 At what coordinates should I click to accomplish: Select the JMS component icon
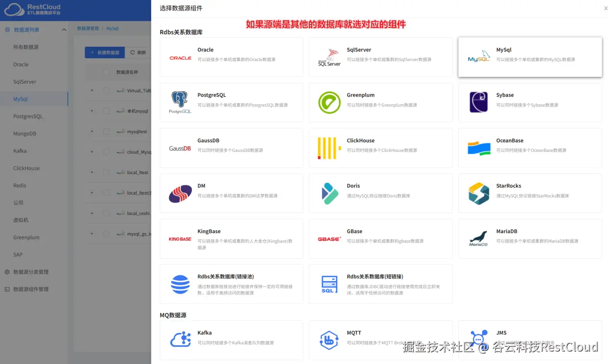coord(479,340)
